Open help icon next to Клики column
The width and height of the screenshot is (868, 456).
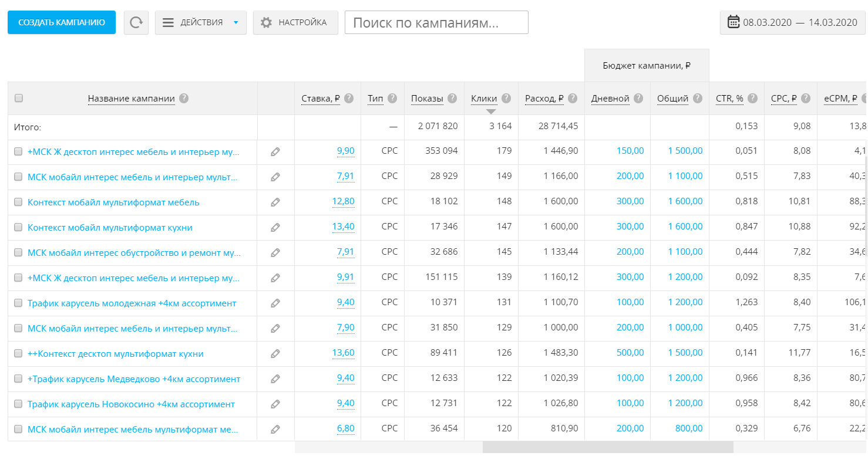[x=506, y=98]
